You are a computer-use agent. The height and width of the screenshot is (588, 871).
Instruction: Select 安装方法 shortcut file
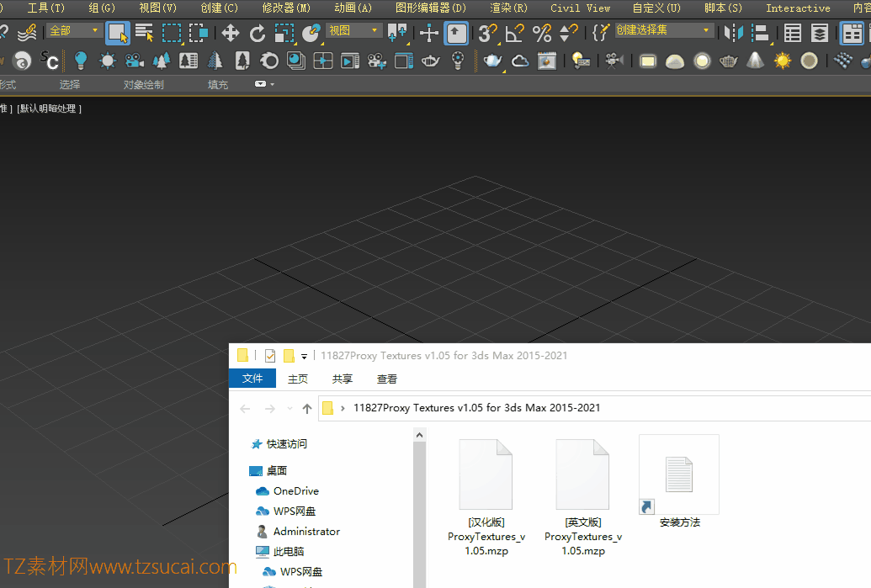coord(679,482)
